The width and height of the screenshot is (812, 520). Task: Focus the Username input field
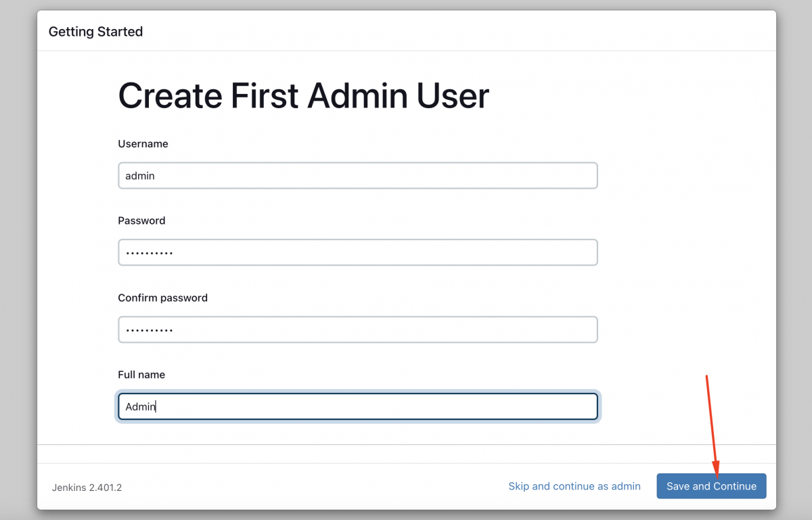357,176
